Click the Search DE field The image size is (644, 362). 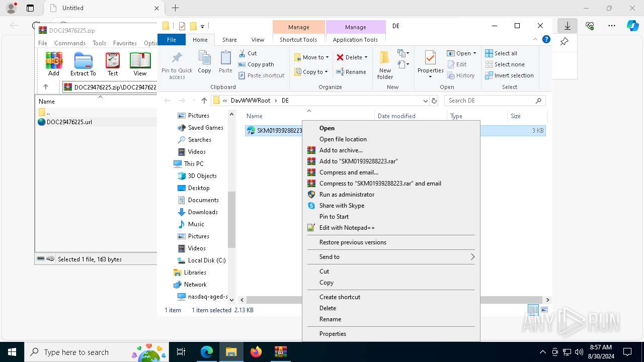coord(495,101)
